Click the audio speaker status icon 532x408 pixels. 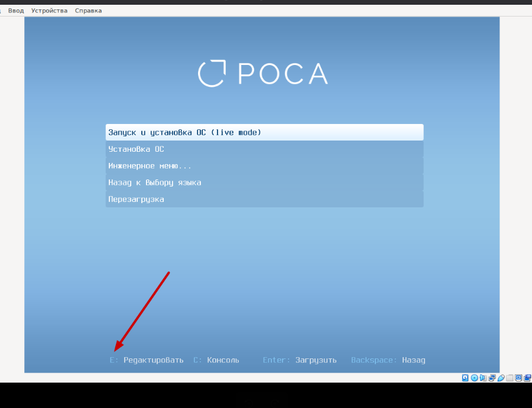(483, 378)
